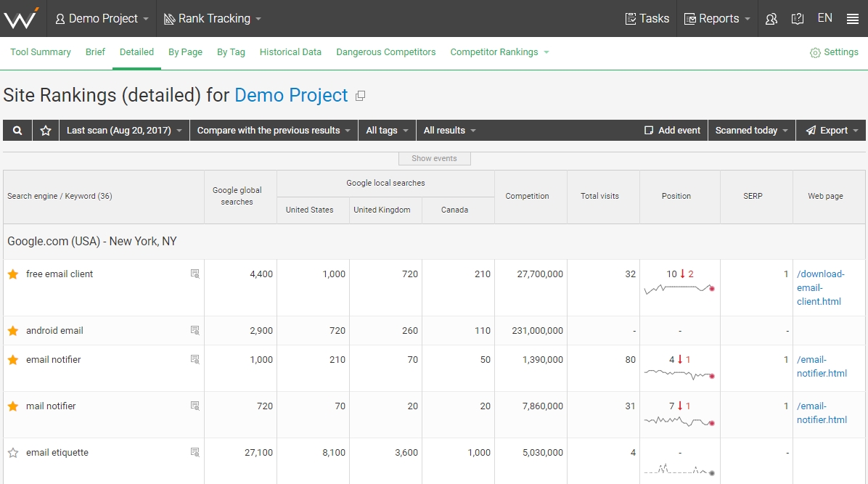The image size is (868, 484).
Task: Sort by Position column header
Action: [680, 197]
